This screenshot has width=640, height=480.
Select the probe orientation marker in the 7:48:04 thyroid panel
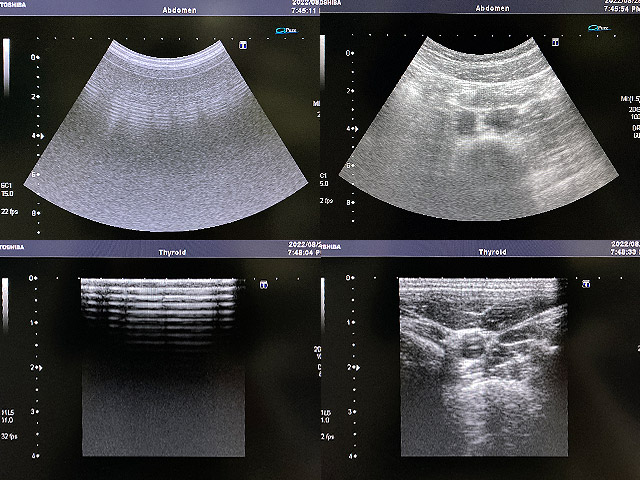(x=264, y=284)
